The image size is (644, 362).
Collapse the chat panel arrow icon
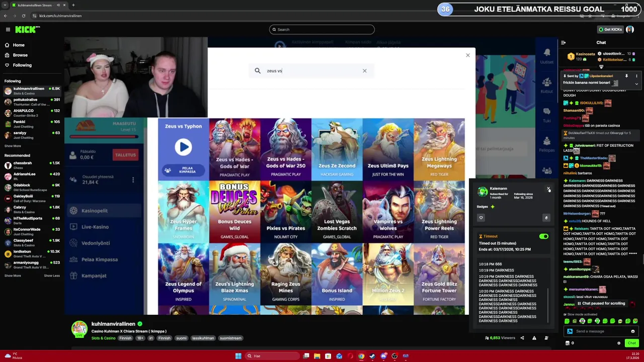(563, 43)
